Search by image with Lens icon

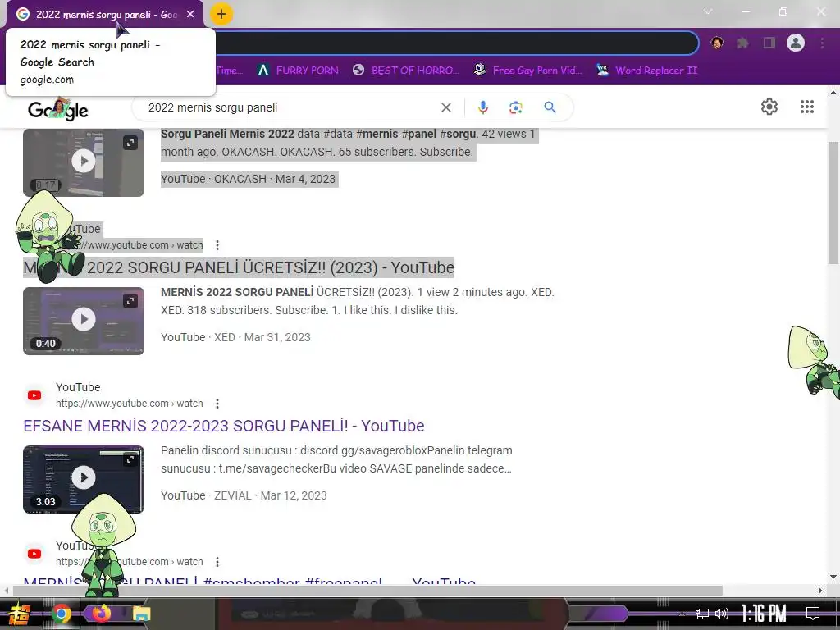(x=515, y=107)
